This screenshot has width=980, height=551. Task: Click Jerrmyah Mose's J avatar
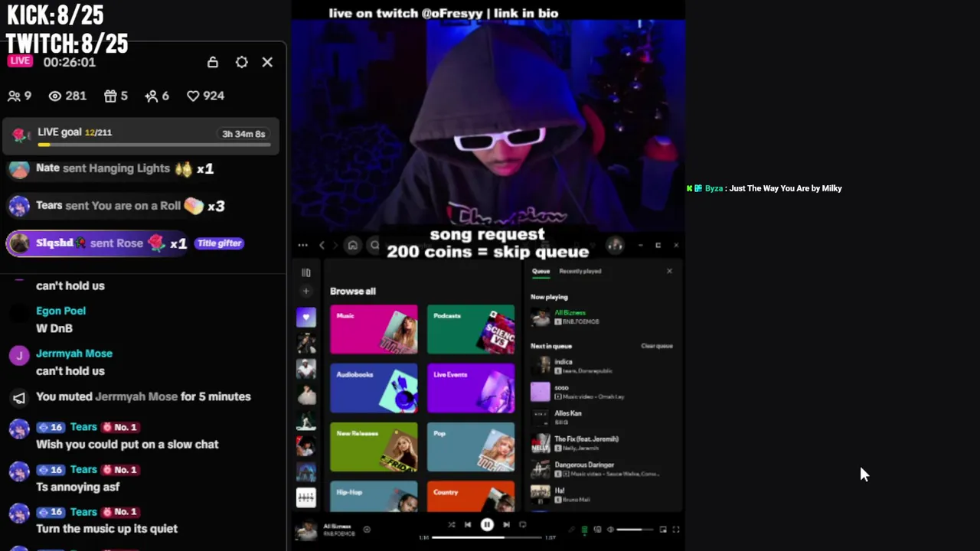pyautogui.click(x=19, y=356)
